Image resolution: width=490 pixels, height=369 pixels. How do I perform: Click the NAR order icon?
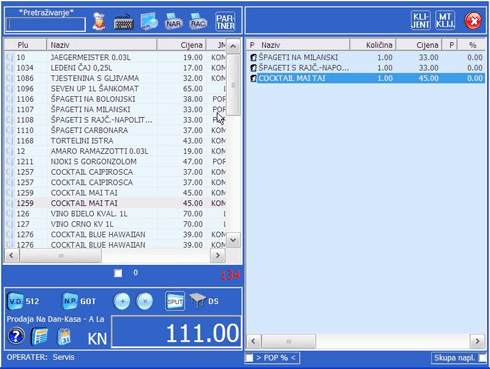click(x=174, y=22)
